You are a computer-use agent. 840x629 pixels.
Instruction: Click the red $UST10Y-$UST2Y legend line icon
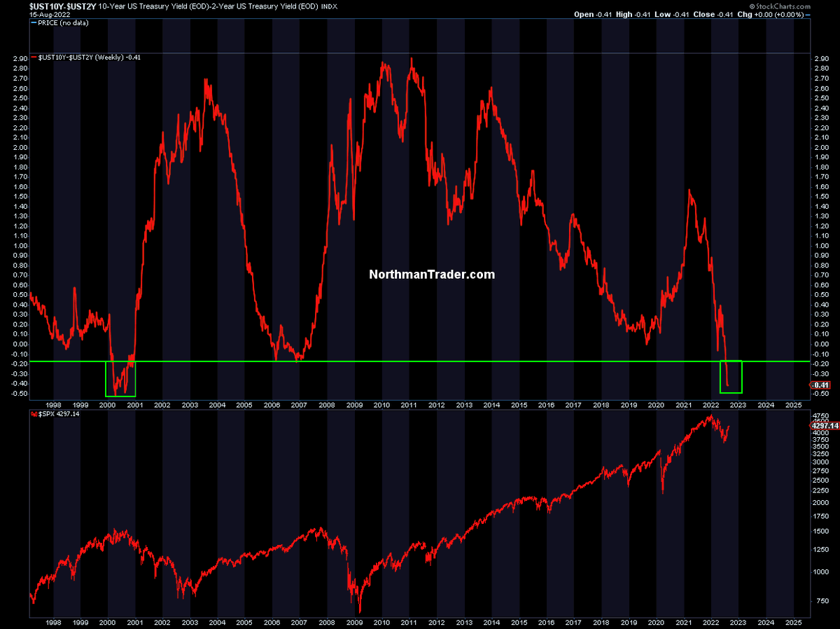34,57
